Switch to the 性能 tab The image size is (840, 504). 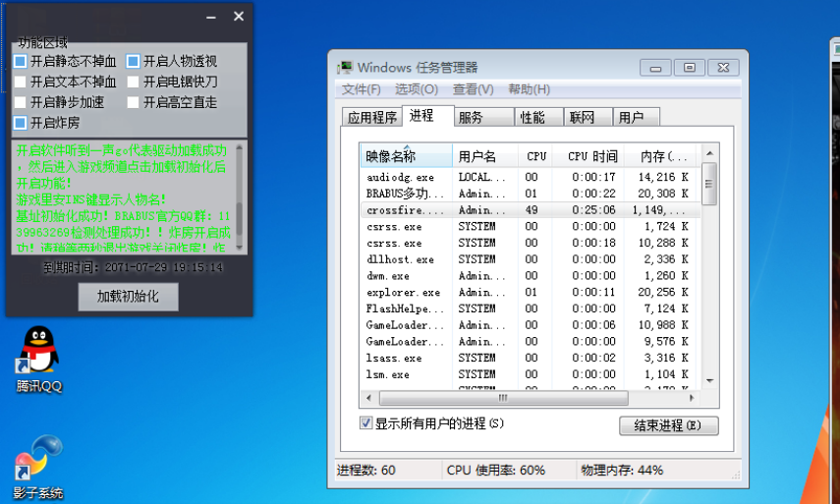pyautogui.click(x=539, y=117)
